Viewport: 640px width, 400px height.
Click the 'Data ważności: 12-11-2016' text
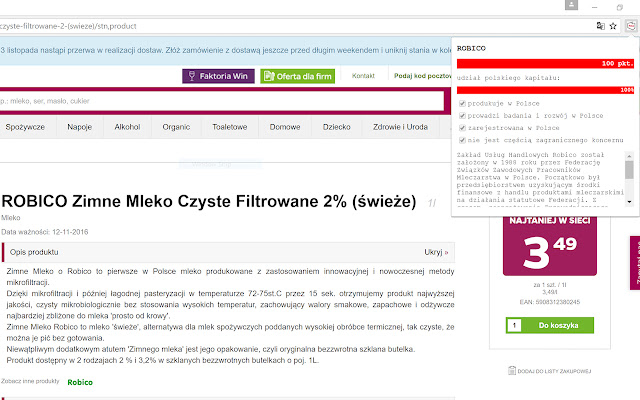[44, 232]
